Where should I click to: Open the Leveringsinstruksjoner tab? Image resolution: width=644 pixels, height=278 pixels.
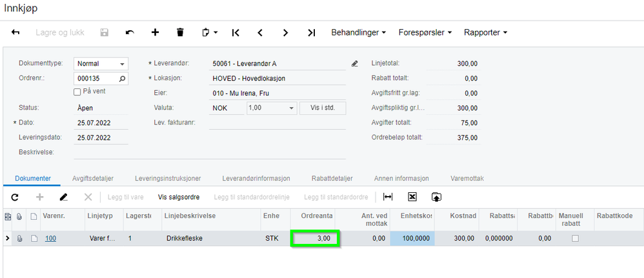168,179
